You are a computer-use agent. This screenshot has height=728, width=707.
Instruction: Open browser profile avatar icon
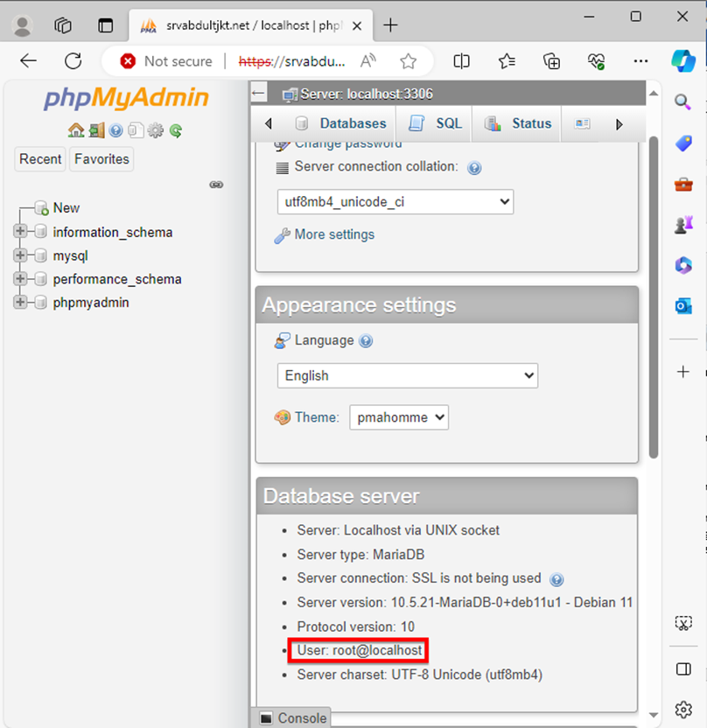coord(22,25)
